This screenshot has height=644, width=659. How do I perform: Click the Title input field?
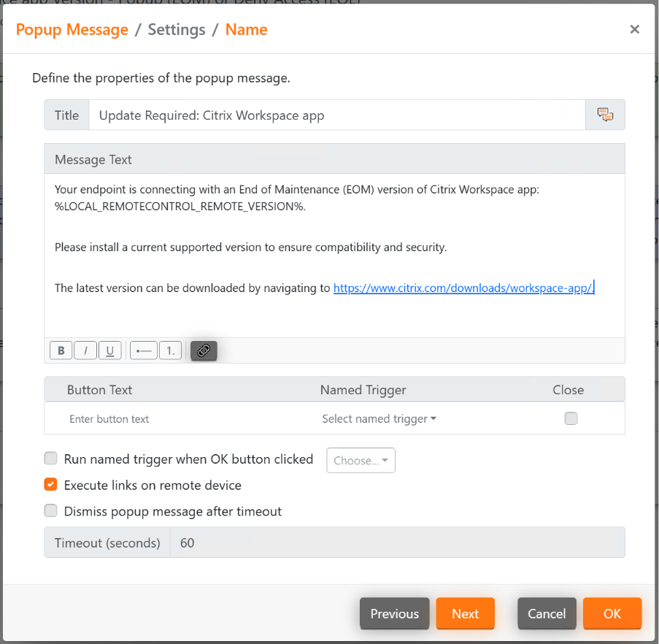pyautogui.click(x=337, y=115)
